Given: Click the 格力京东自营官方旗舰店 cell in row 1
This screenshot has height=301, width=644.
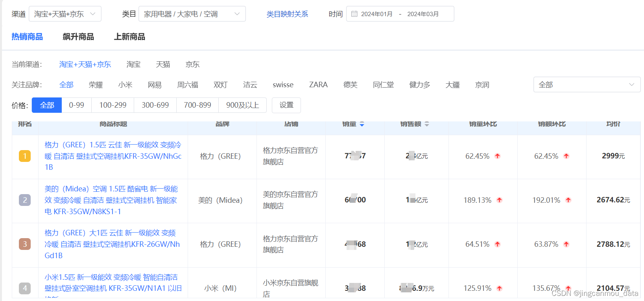Looking at the screenshot, I should (x=291, y=156).
